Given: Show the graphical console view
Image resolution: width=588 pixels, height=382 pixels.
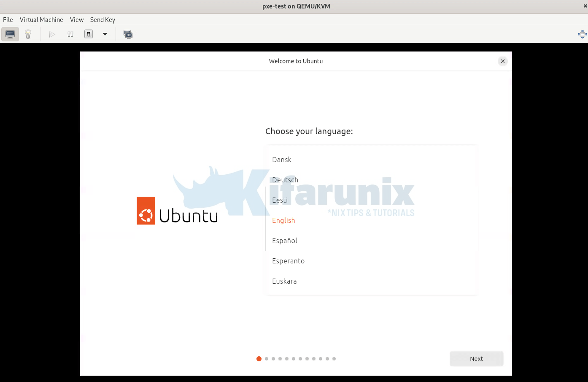Looking at the screenshot, I should 10,34.
